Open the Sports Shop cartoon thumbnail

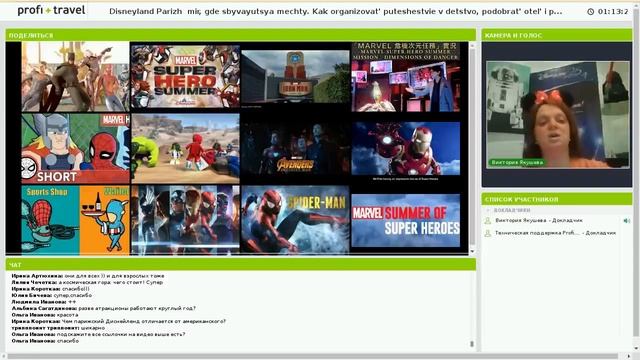[76, 220]
